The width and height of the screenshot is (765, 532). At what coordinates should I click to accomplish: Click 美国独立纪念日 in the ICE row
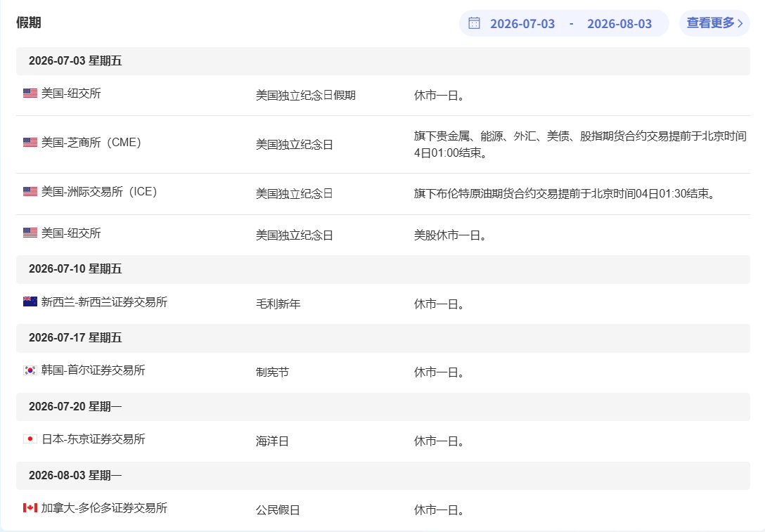point(295,193)
